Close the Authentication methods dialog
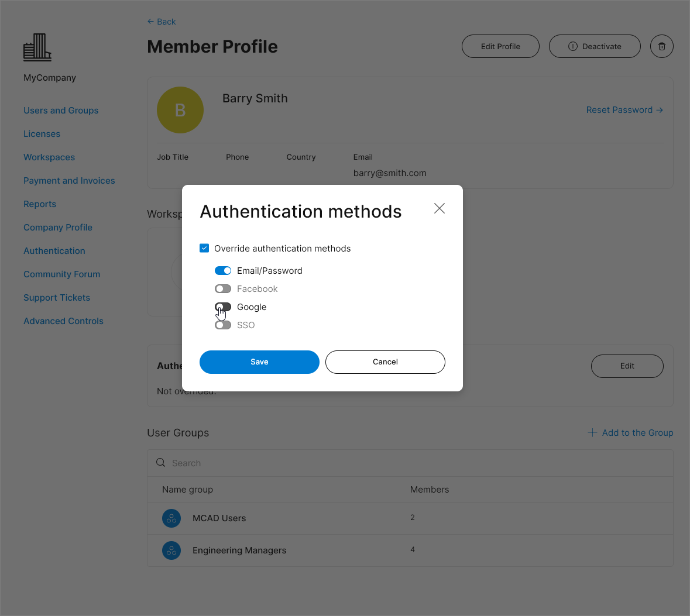690x616 pixels. 440,208
